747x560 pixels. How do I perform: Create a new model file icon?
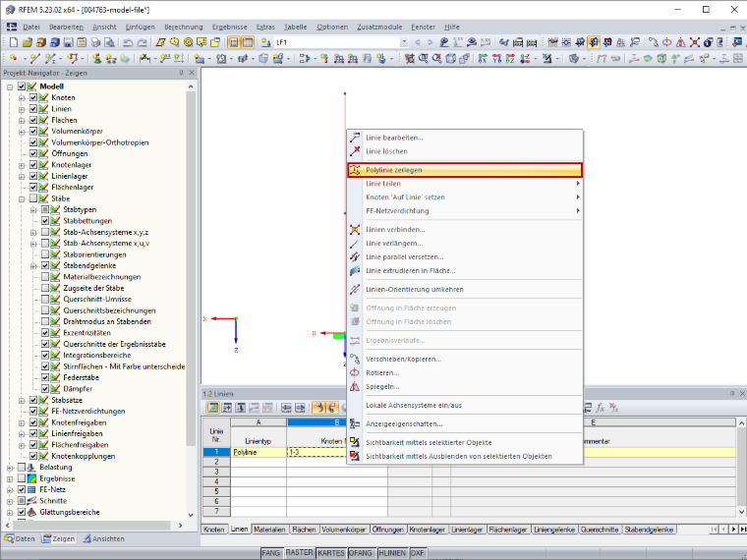tap(14, 42)
